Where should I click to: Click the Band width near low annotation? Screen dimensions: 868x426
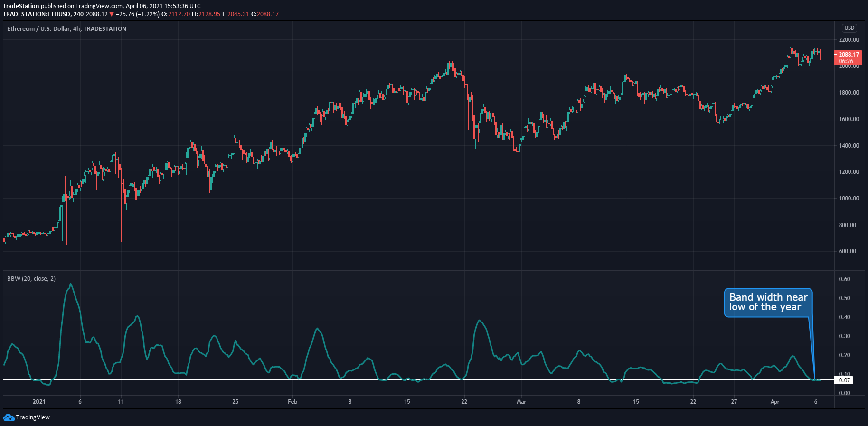coord(768,303)
